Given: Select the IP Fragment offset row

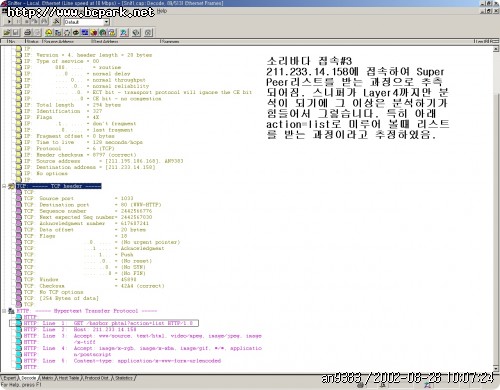Looking at the screenshot, I should click(x=69, y=136).
